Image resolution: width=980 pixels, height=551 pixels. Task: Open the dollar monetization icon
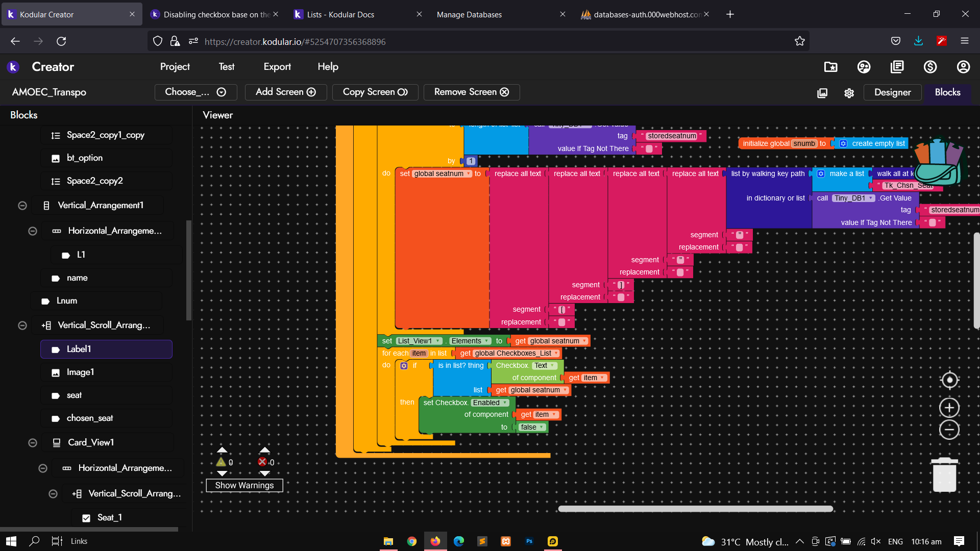click(930, 67)
